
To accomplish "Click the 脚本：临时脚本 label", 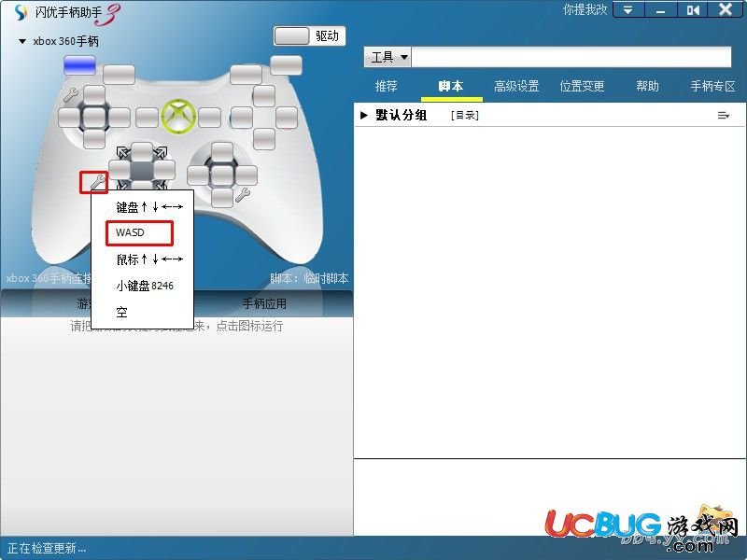I will (309, 278).
